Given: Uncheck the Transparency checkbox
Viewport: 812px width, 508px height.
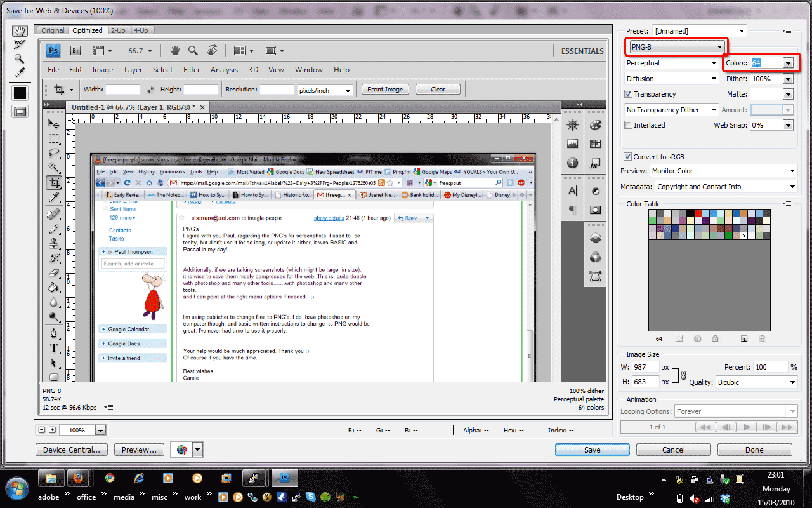Looking at the screenshot, I should pyautogui.click(x=629, y=94).
